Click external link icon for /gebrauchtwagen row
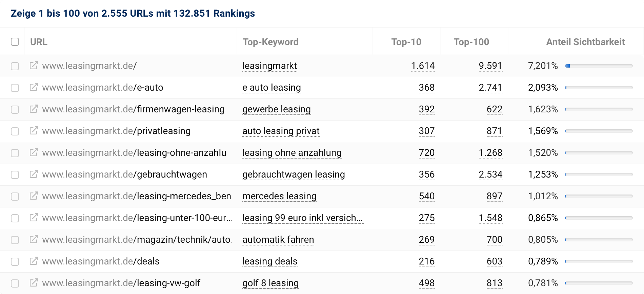Image resolution: width=644 pixels, height=294 pixels. pos(34,174)
